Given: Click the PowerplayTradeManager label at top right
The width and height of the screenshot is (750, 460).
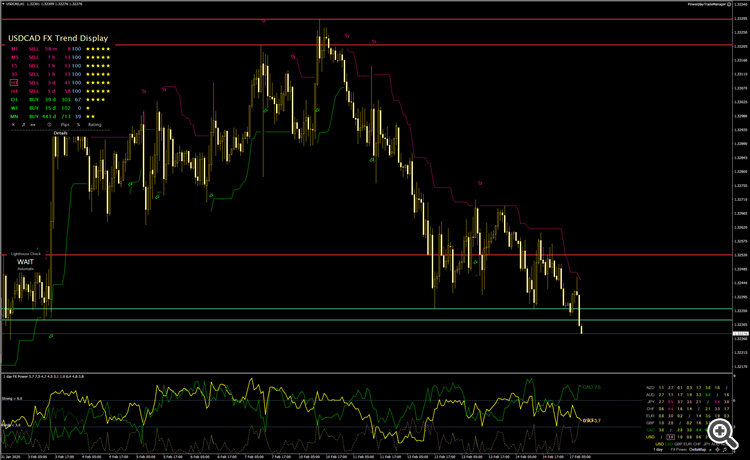Looking at the screenshot, I should click(706, 4).
